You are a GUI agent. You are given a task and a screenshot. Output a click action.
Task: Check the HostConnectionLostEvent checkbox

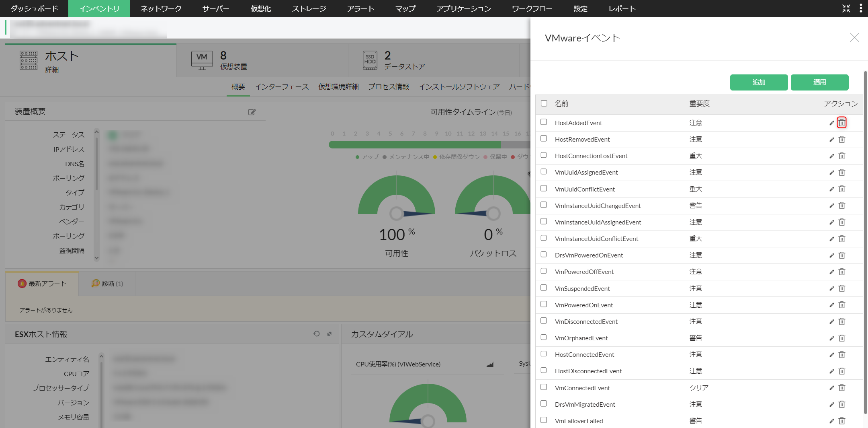[544, 155]
